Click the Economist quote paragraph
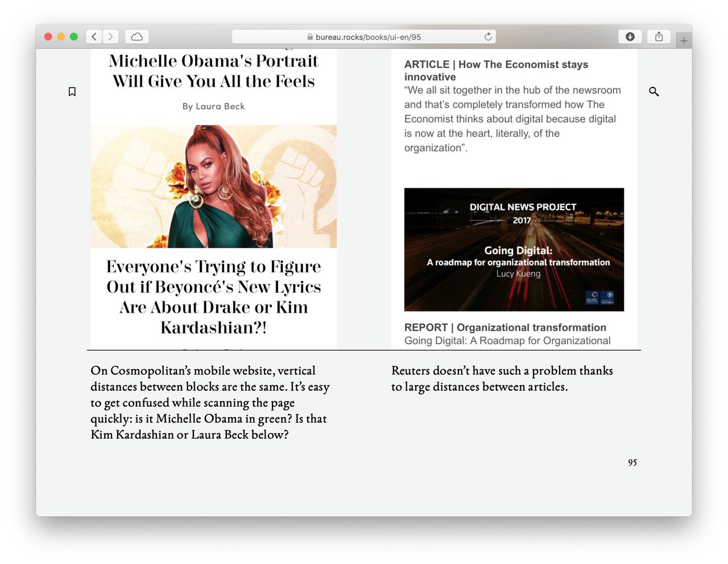The image size is (728, 564). 513,119
